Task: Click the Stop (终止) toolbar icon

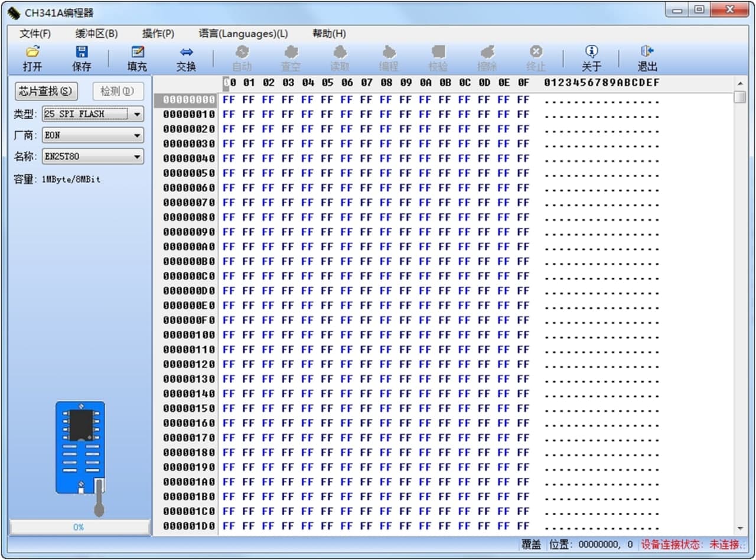Action: (x=536, y=51)
